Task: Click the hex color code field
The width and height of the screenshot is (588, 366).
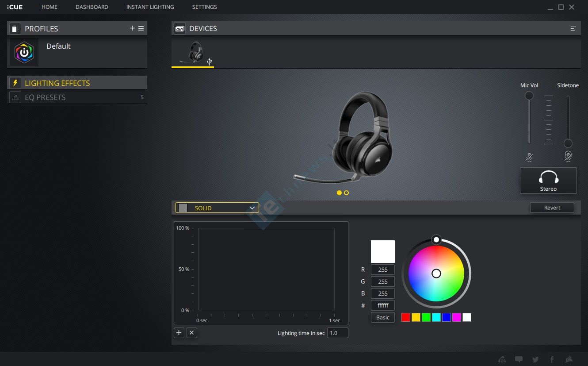Action: (383, 305)
